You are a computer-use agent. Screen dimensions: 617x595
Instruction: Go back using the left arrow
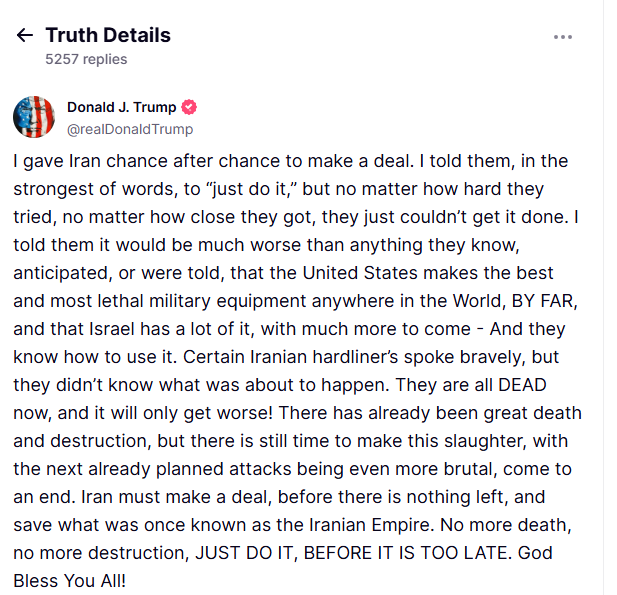point(25,35)
